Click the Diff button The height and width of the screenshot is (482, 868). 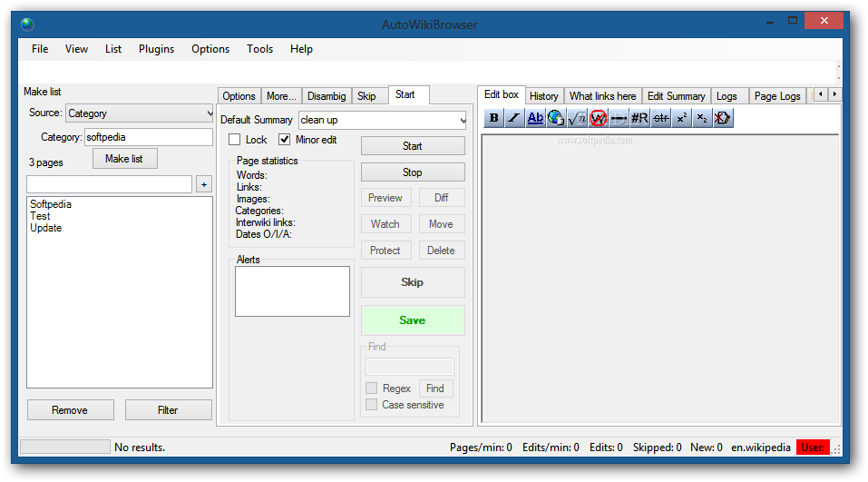point(441,198)
